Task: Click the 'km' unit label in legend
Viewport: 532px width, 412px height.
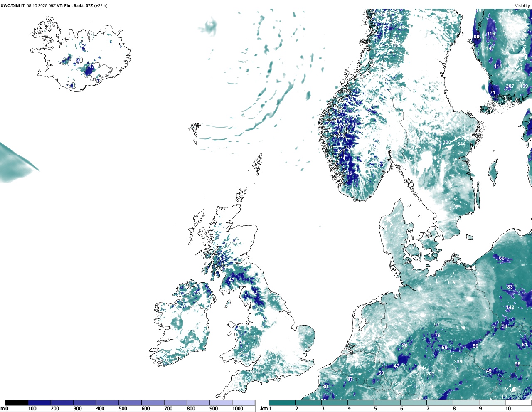Action: [x=264, y=409]
